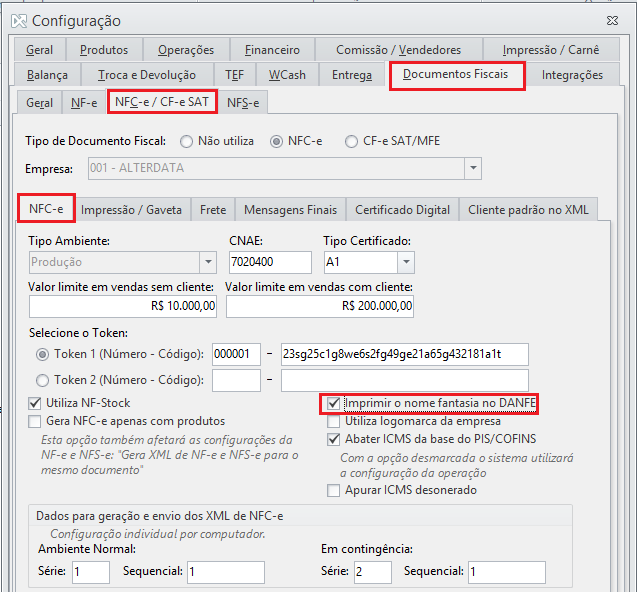Open the Integrações tab
Image resolution: width=637 pixels, height=592 pixels.
(572, 75)
